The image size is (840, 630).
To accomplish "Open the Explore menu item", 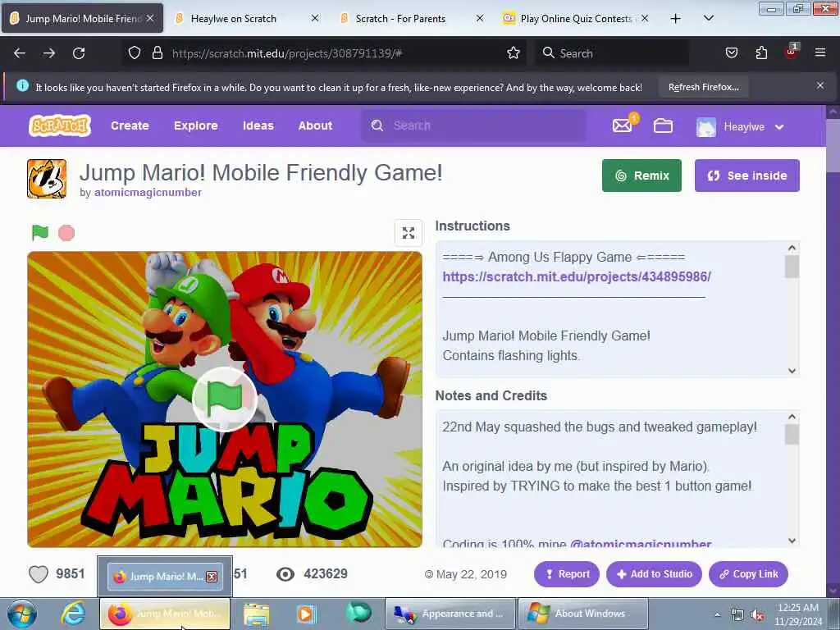I will pyautogui.click(x=195, y=126).
